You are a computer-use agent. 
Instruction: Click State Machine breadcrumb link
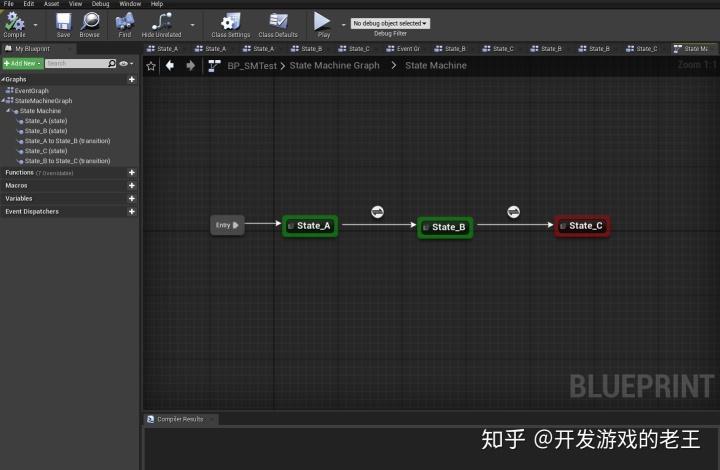pyautogui.click(x=436, y=66)
